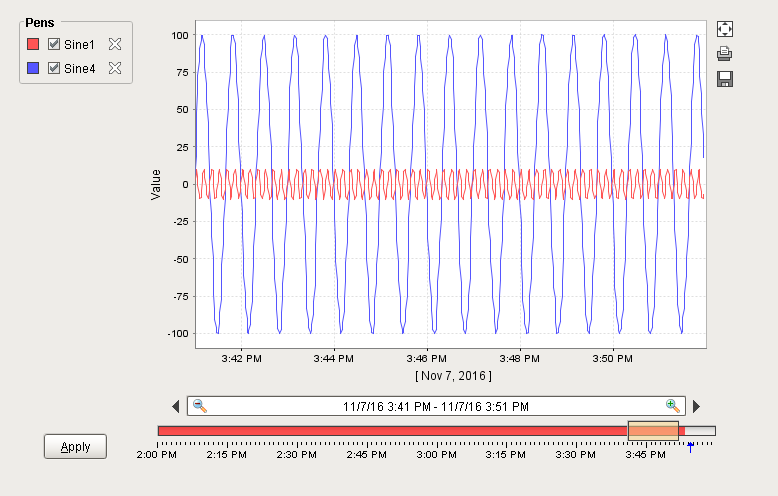Uncheck the Sine1 pen checkbox
Image resolution: width=778 pixels, height=496 pixels.
click(55, 44)
